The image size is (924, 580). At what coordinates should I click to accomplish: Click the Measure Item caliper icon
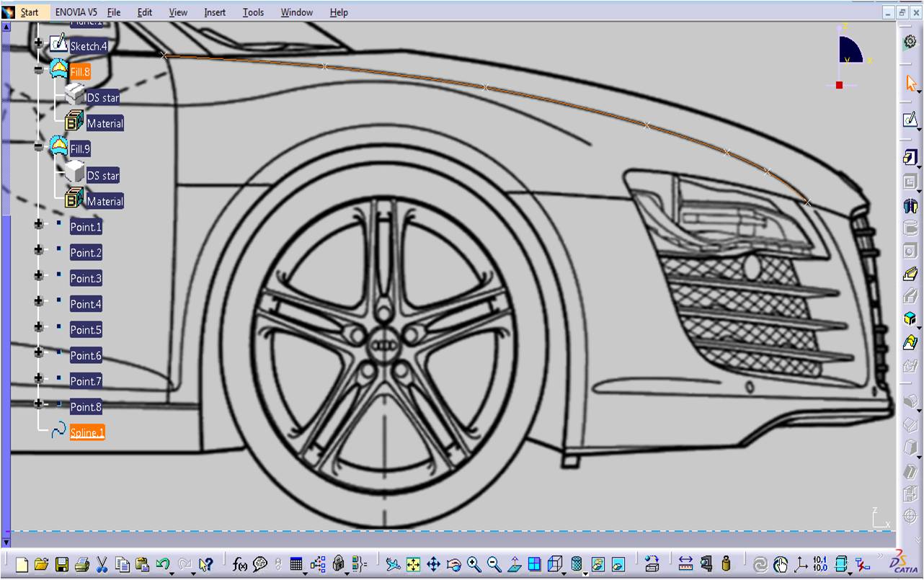click(x=706, y=564)
